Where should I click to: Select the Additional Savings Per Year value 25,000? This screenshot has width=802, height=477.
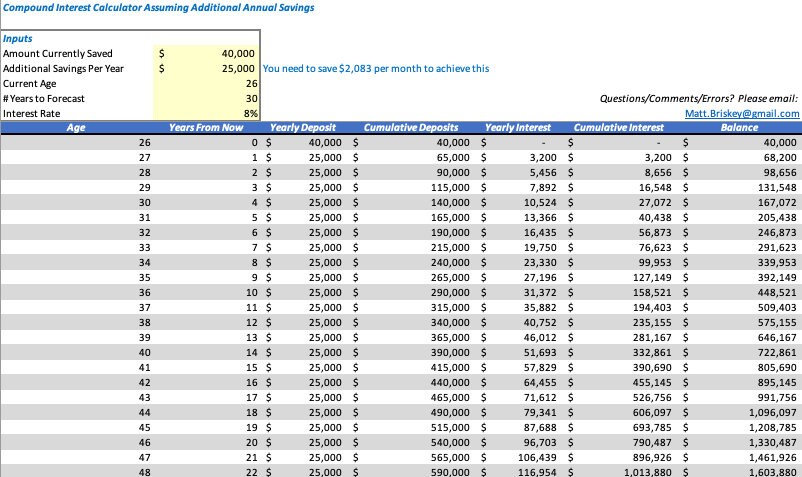[238, 69]
